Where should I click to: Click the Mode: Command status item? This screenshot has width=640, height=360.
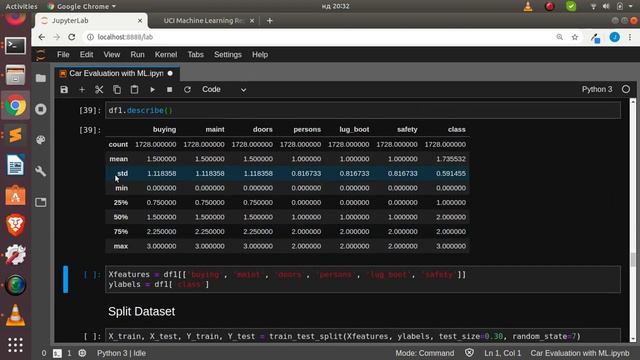[x=424, y=353]
